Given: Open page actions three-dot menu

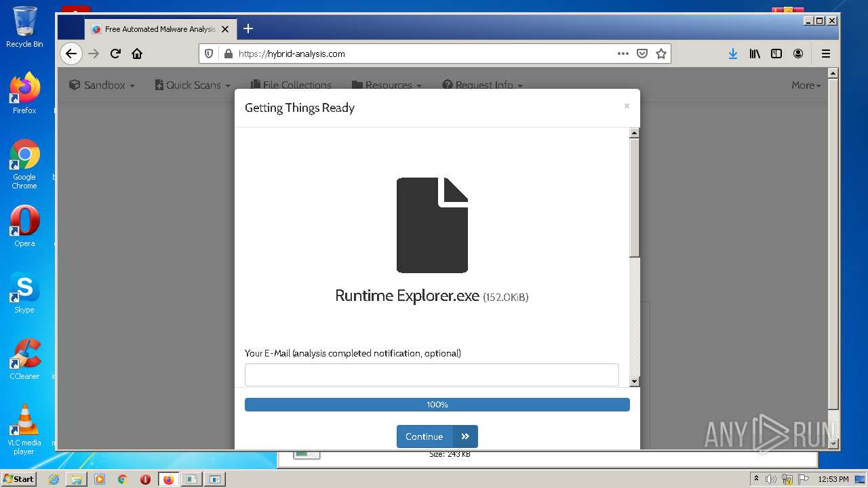Looking at the screenshot, I should coord(623,54).
